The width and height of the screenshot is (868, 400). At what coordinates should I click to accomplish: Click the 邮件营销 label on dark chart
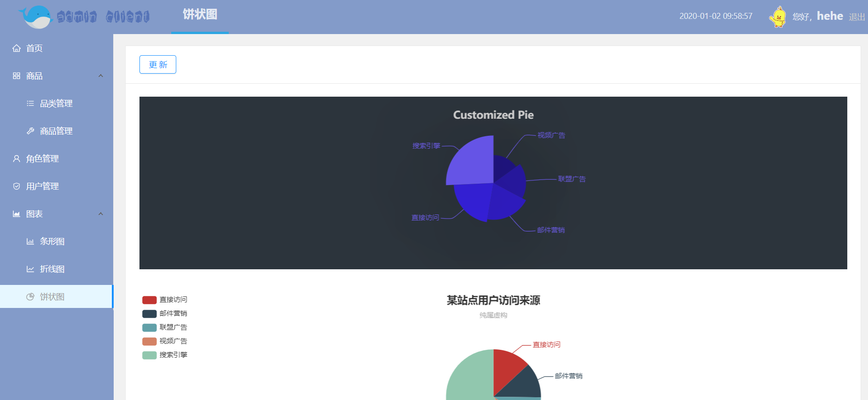pyautogui.click(x=551, y=230)
